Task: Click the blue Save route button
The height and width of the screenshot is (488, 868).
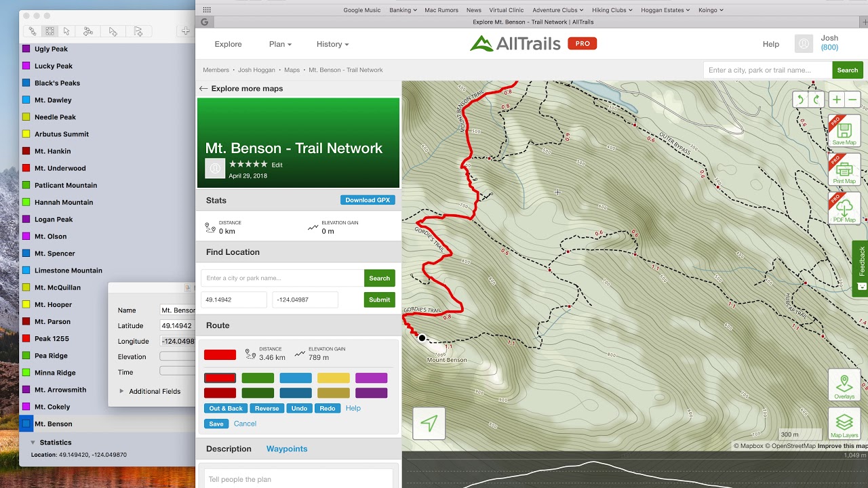Action: coord(216,424)
